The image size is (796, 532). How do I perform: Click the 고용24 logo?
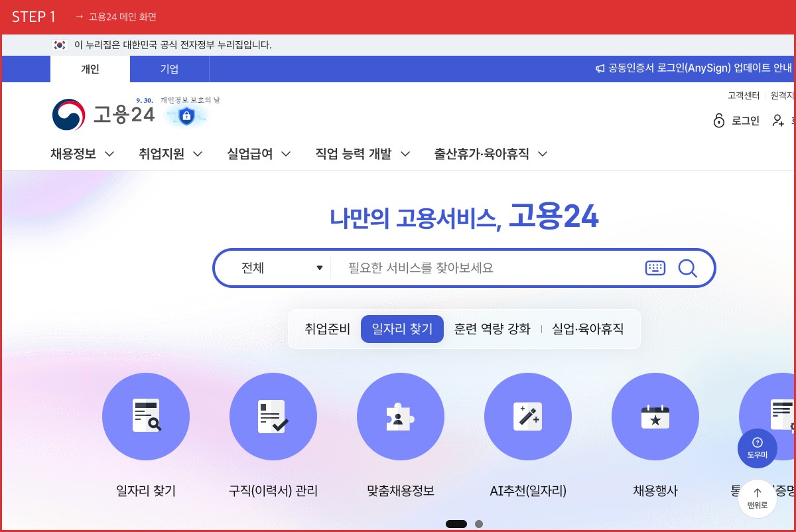coord(103,115)
